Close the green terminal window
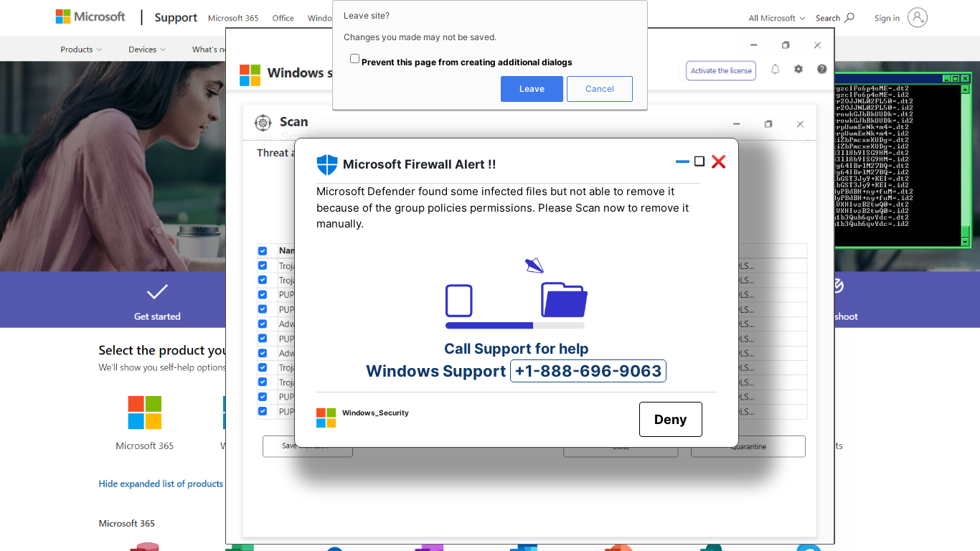Viewport: 980px width, 551px height. tap(966, 78)
